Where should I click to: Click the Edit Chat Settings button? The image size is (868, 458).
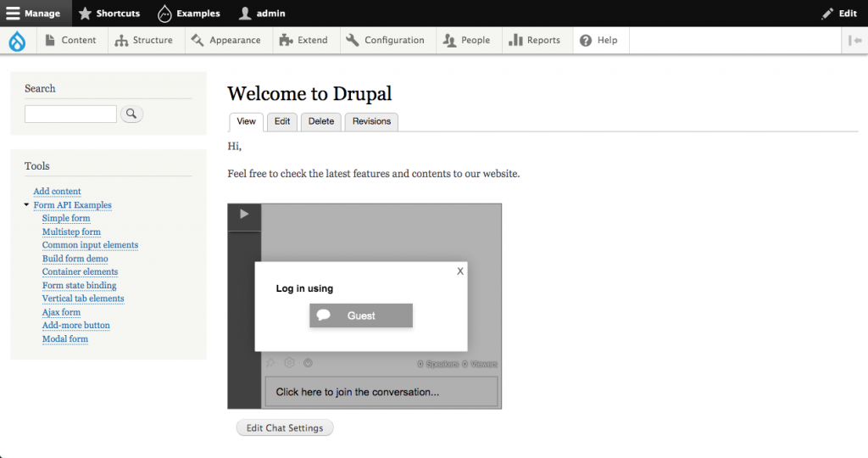click(x=285, y=428)
